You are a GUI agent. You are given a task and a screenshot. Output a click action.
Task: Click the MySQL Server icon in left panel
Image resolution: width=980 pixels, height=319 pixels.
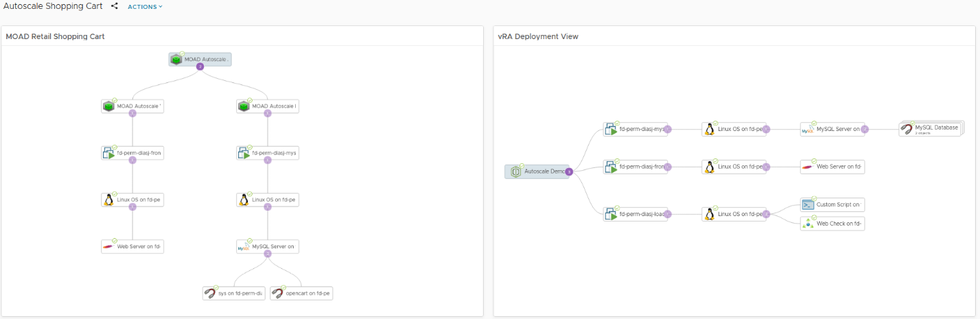244,247
